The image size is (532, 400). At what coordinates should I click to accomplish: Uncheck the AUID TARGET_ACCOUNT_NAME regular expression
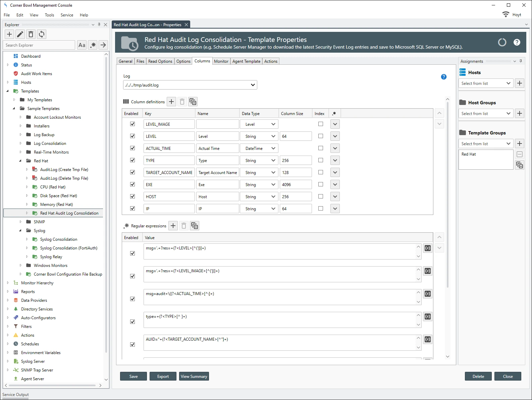(x=132, y=344)
